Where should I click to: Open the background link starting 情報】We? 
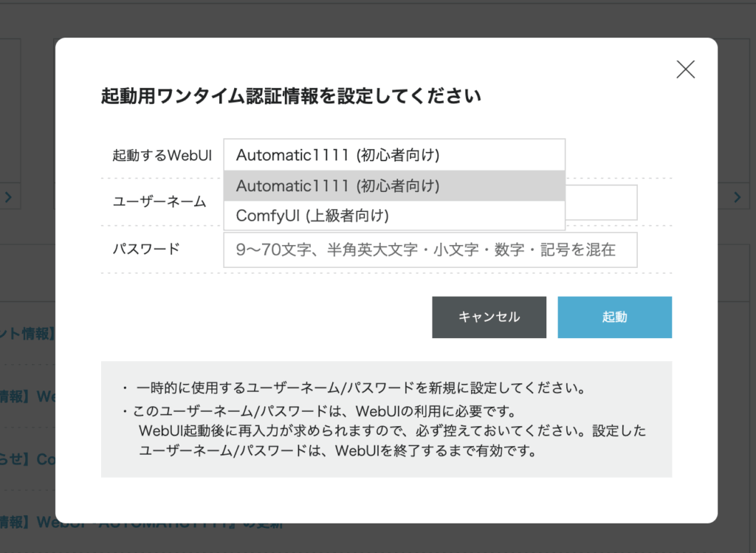(x=27, y=396)
